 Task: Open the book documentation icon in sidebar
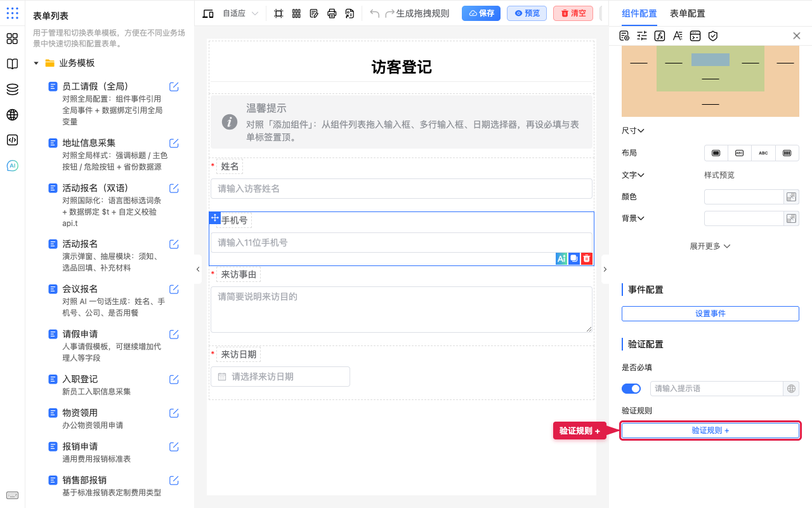(12, 64)
